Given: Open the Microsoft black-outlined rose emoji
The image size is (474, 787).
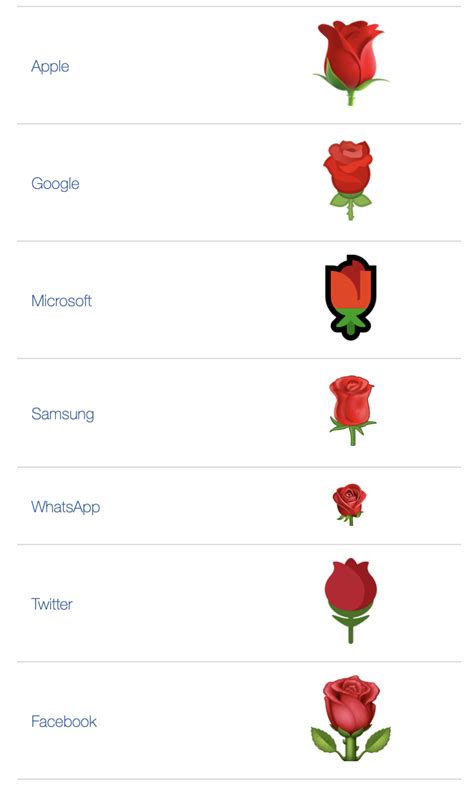Looking at the screenshot, I should tap(350, 297).
